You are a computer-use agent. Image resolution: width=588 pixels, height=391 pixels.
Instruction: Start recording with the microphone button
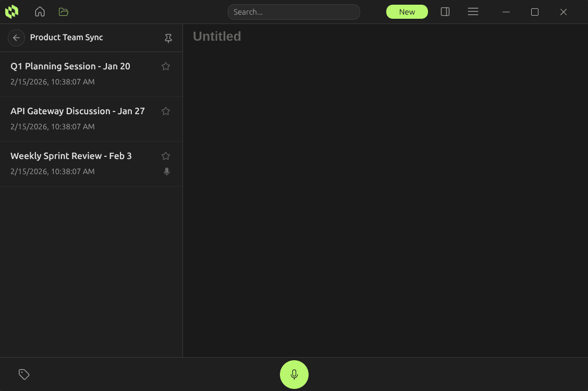click(294, 374)
